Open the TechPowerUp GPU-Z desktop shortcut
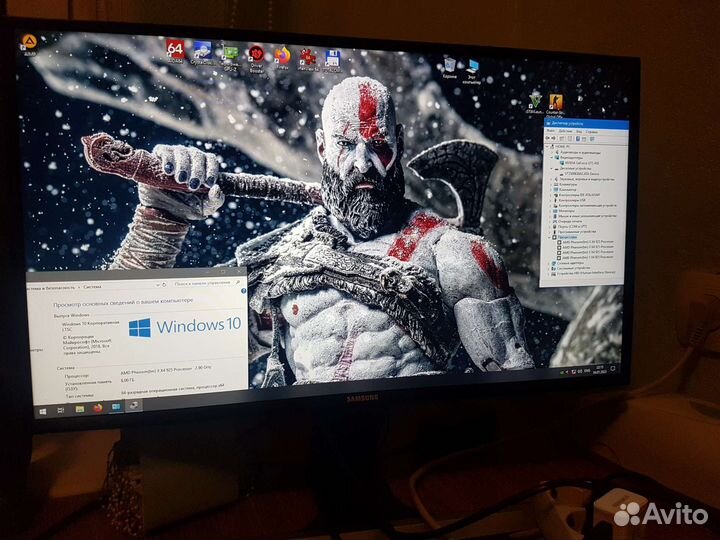720x540 pixels. [230, 57]
